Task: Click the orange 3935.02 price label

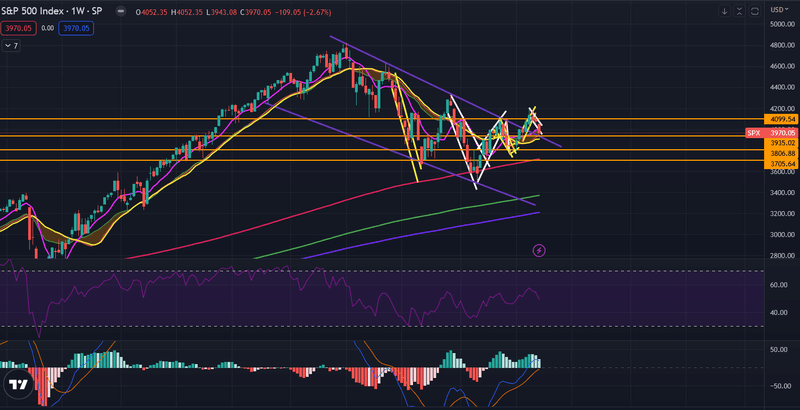Action: [782, 143]
